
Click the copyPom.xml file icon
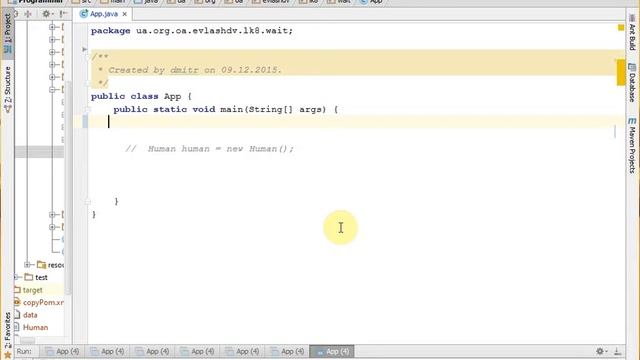tap(17, 302)
